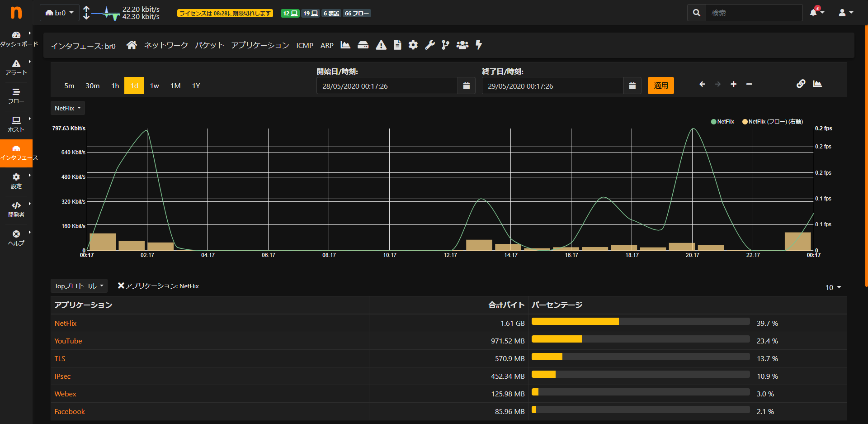Remove the NetFlix application filter
Image resolution: width=868 pixels, height=424 pixels.
[121, 286]
